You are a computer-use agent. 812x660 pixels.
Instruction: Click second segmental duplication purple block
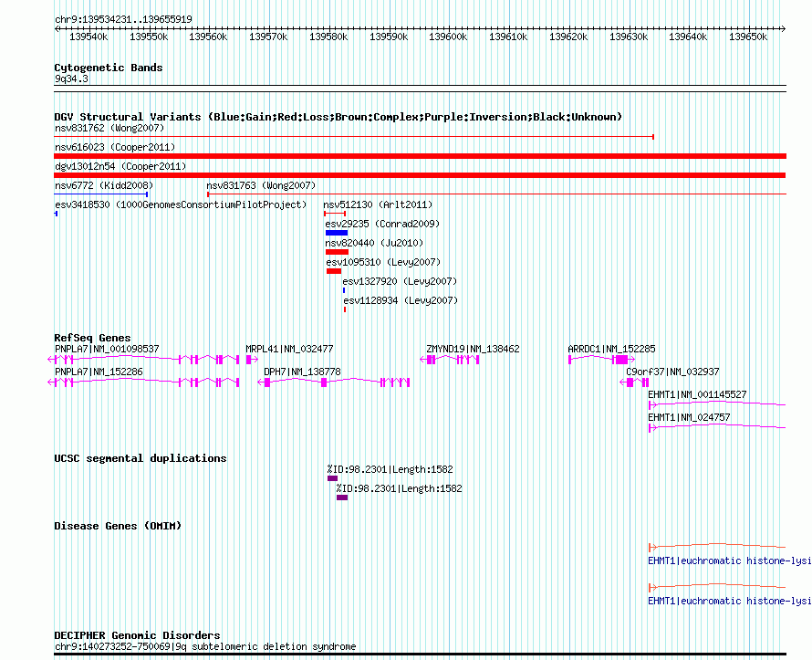342,498
